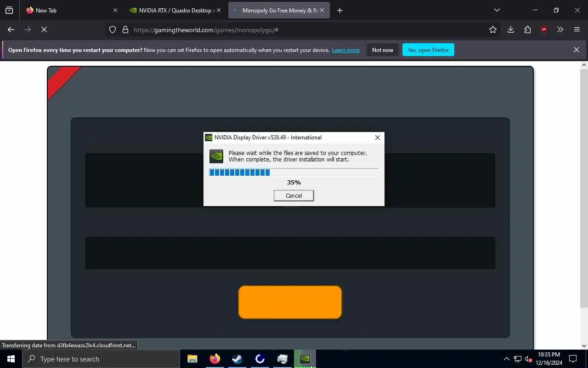Open network status tray icon
Screen dimensions: 588x368
[518, 359]
